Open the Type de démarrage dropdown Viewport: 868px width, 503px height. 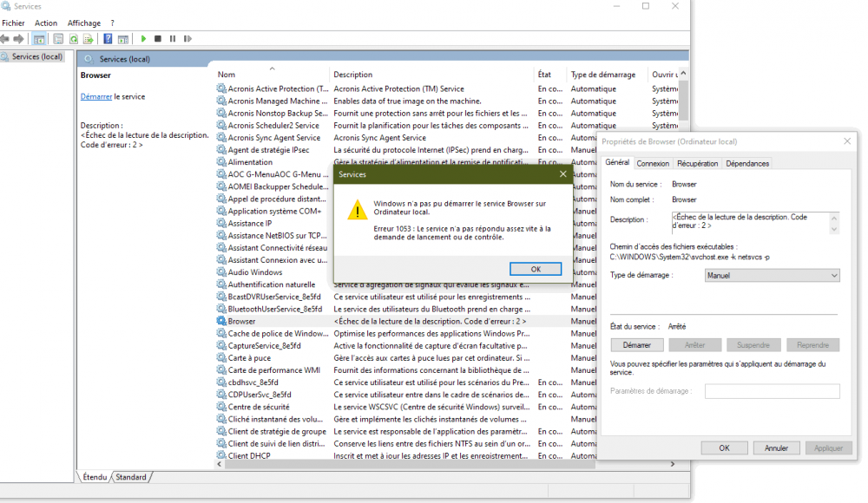772,275
